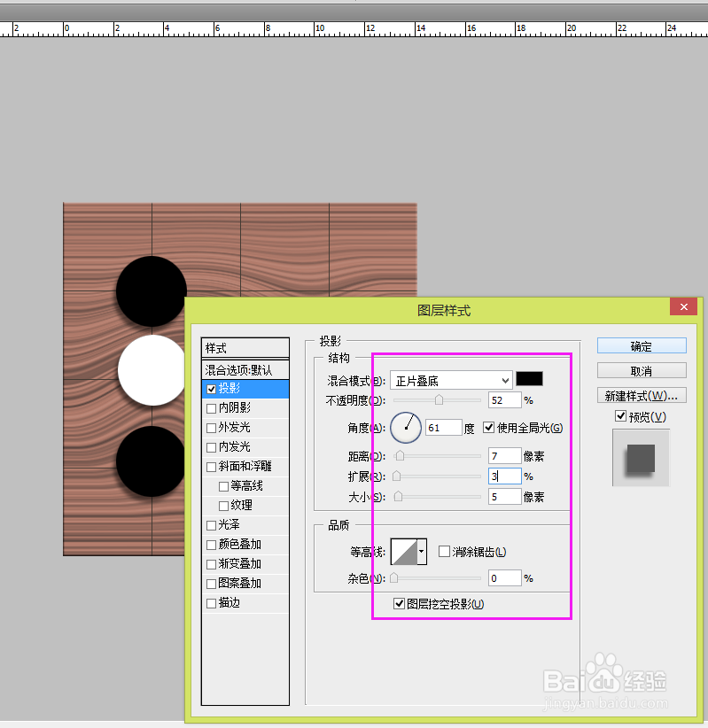Screen dimensions: 708x728
Task: Open the 等高线 contour picker arrow
Action: point(422,552)
